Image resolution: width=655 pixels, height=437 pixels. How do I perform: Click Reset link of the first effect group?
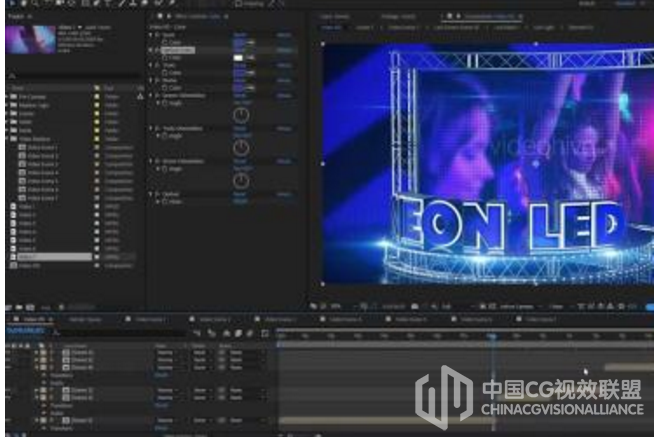(x=240, y=35)
